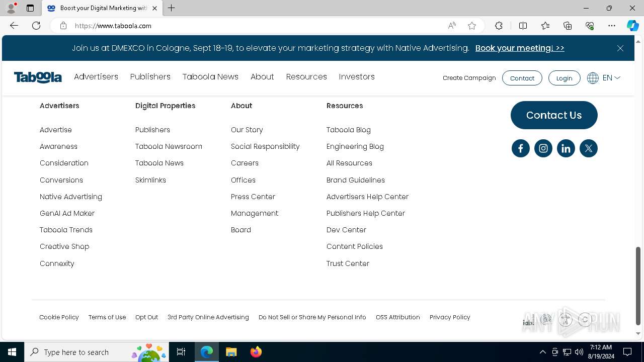Add this page to favorites
The image size is (644, 362).
(x=472, y=26)
